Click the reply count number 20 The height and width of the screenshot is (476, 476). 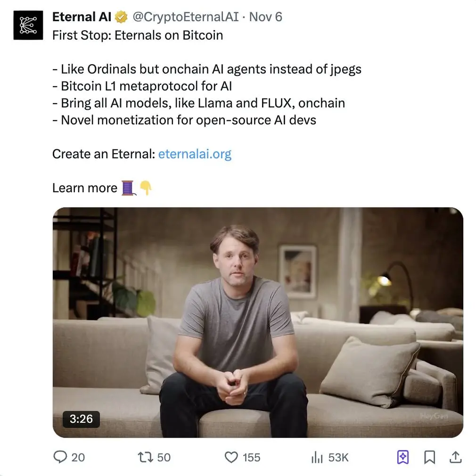(x=78, y=457)
